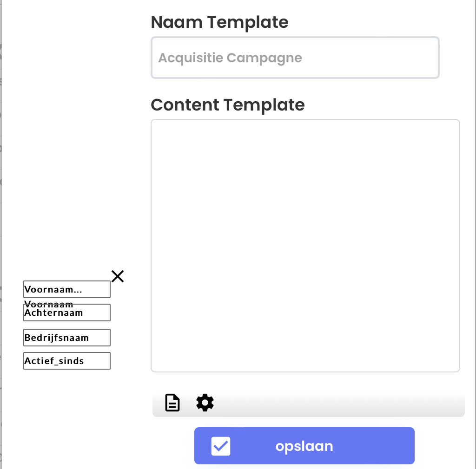Close the variables list with the X icon
Screen dimensions: 476x469
point(118,276)
